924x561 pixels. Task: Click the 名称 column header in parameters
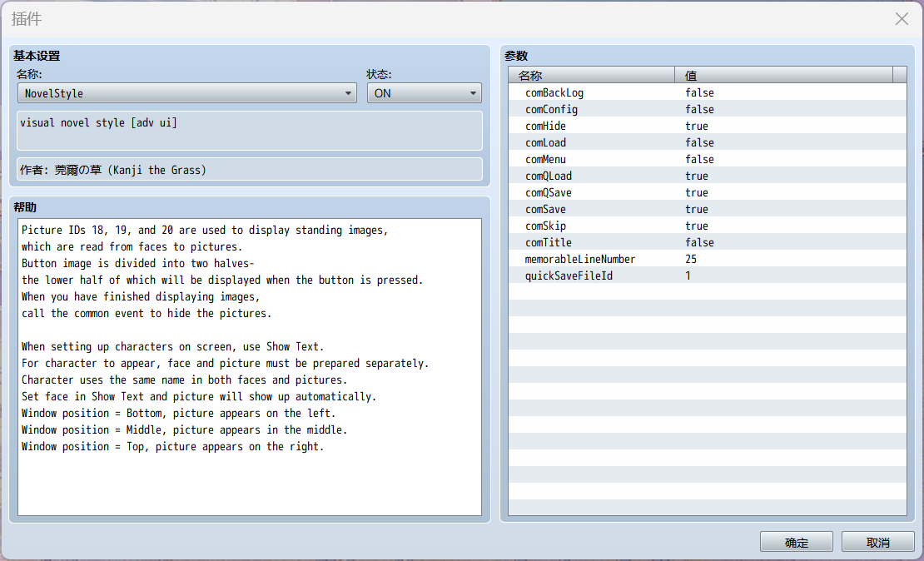[x=592, y=75]
